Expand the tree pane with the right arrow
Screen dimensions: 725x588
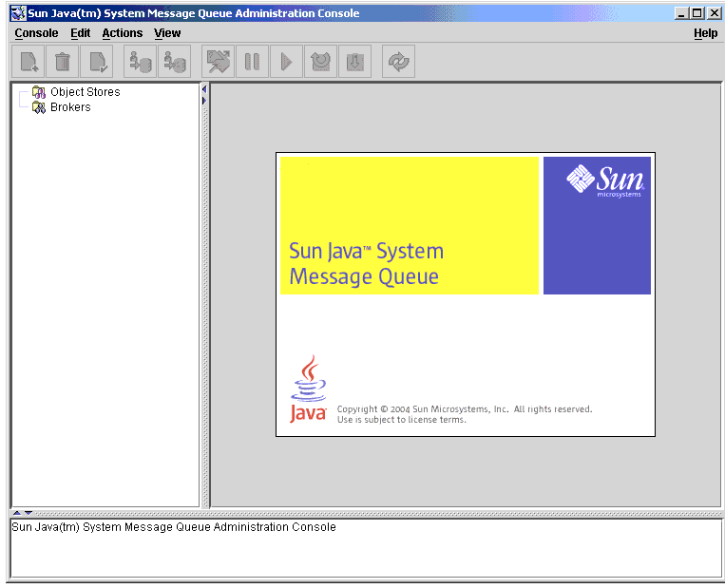(x=204, y=101)
